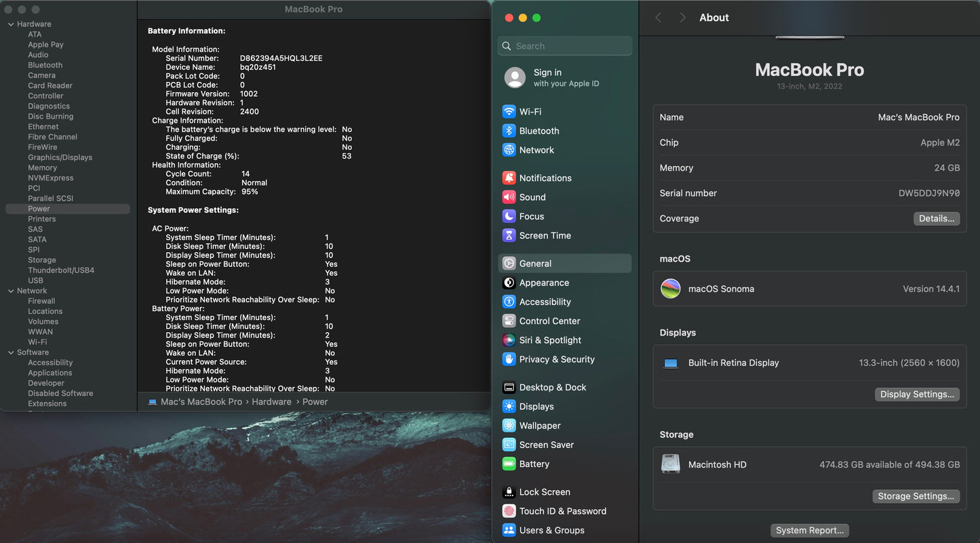Select the Screen Time hourglass icon
Viewport: 980px width, 543px height.
(509, 235)
